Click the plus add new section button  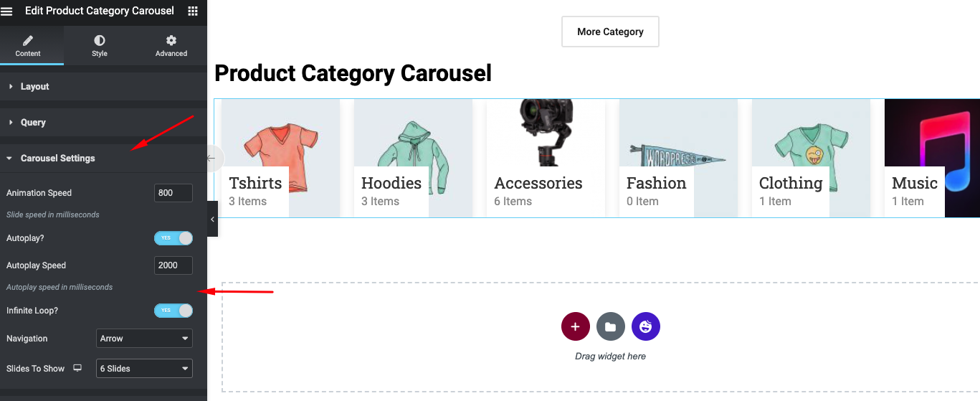(x=575, y=326)
